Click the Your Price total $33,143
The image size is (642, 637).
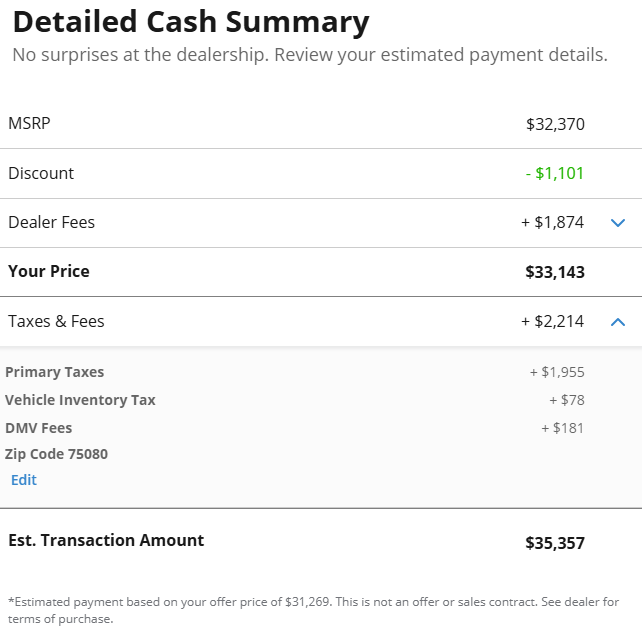pos(555,272)
